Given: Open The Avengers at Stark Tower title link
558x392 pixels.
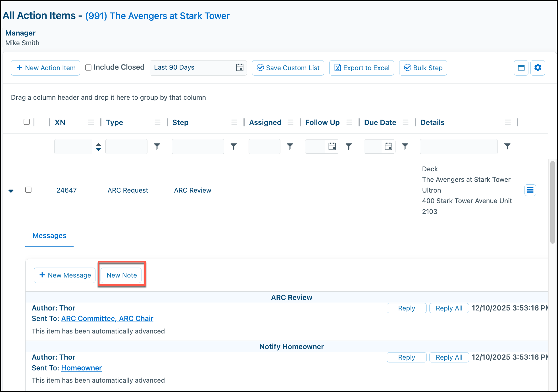Looking at the screenshot, I should (x=157, y=16).
